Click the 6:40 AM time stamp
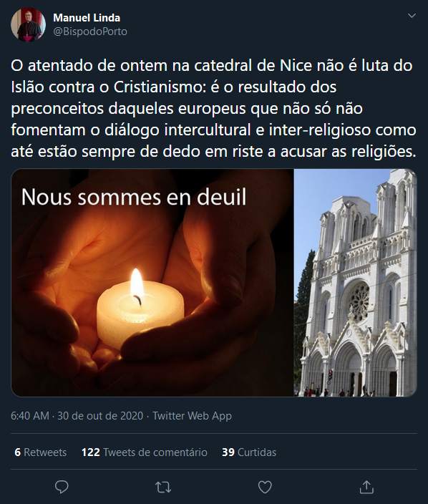The width and height of the screenshot is (428, 504). click(x=30, y=416)
